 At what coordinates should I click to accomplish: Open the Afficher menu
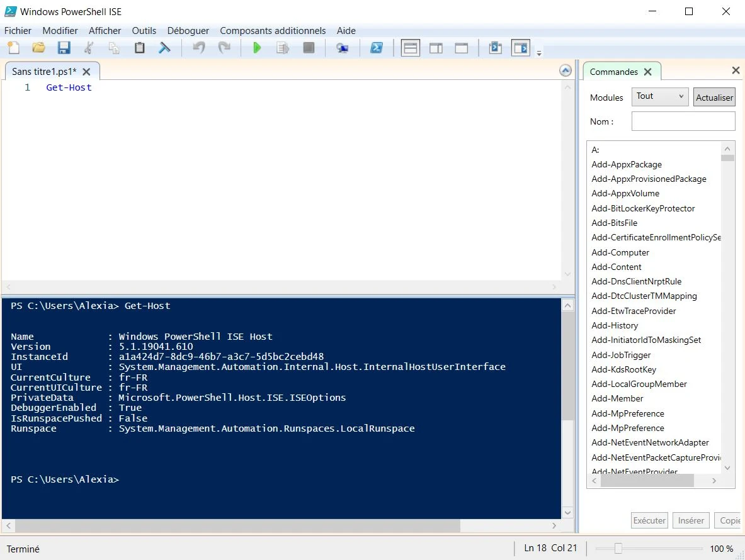[105, 31]
